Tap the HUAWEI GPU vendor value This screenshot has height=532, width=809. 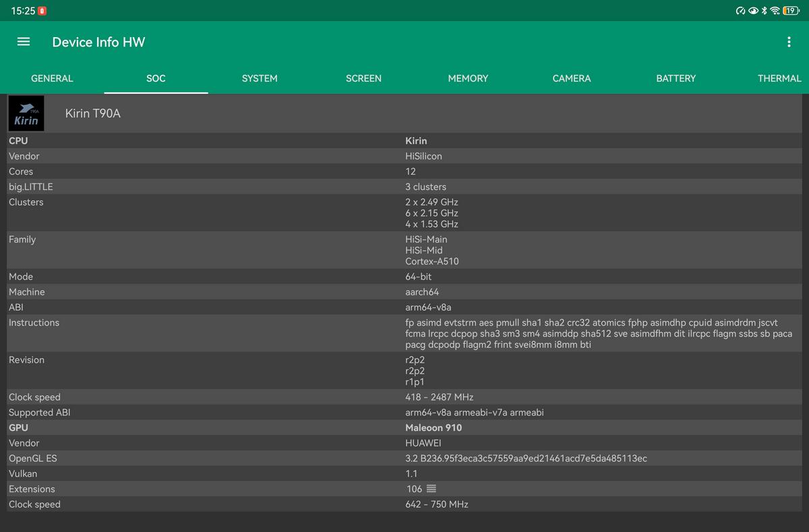tap(423, 443)
